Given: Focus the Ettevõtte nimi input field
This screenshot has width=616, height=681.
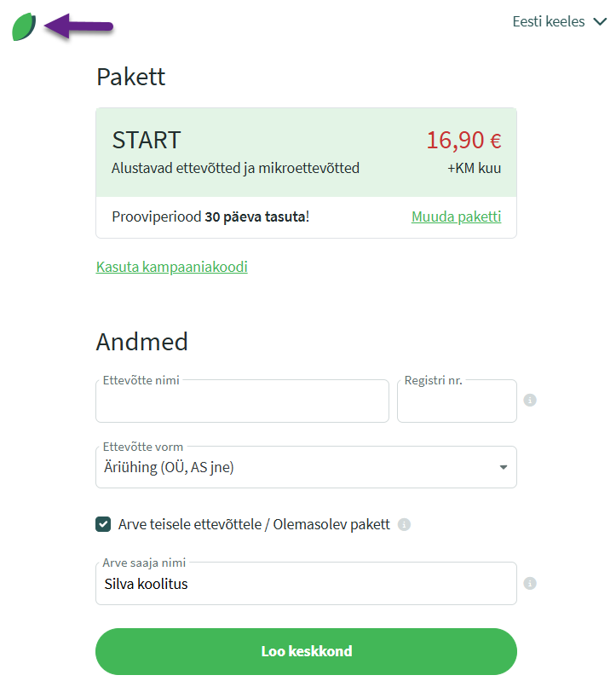Looking at the screenshot, I should pos(242,404).
